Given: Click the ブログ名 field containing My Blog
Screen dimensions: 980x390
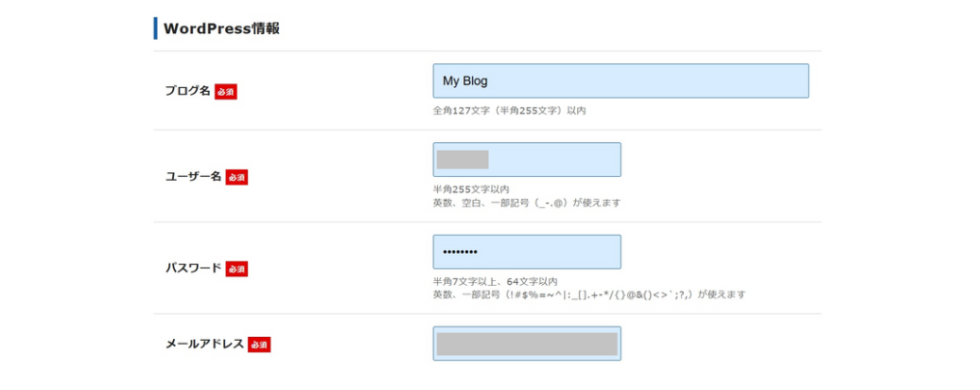Looking at the screenshot, I should [x=621, y=80].
